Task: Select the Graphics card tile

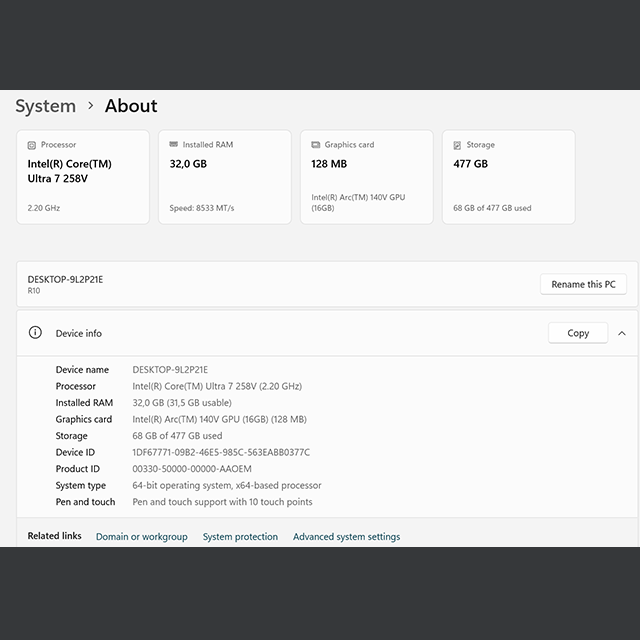Action: [x=367, y=177]
